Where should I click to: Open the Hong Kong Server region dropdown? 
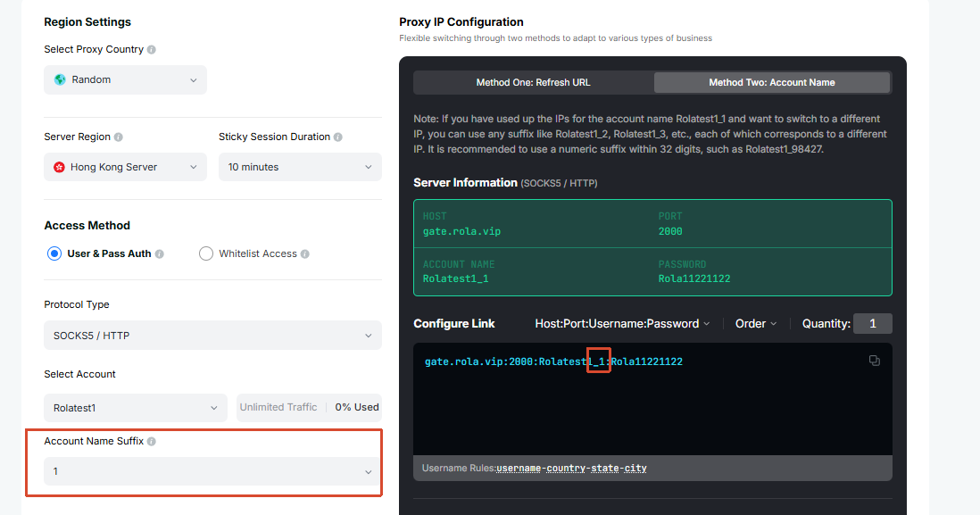click(125, 167)
